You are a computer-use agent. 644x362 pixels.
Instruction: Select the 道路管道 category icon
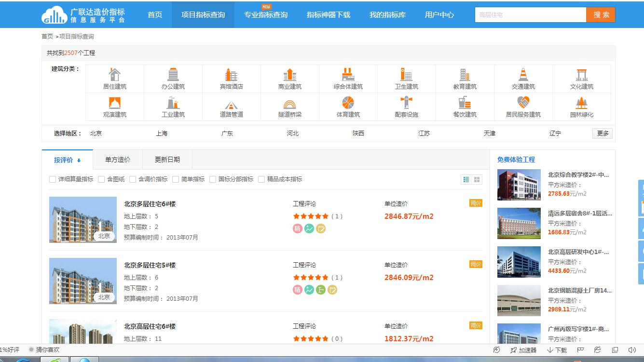pyautogui.click(x=232, y=105)
